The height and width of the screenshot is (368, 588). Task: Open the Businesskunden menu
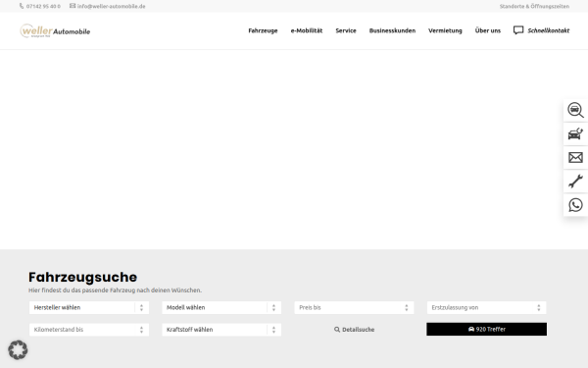click(392, 30)
